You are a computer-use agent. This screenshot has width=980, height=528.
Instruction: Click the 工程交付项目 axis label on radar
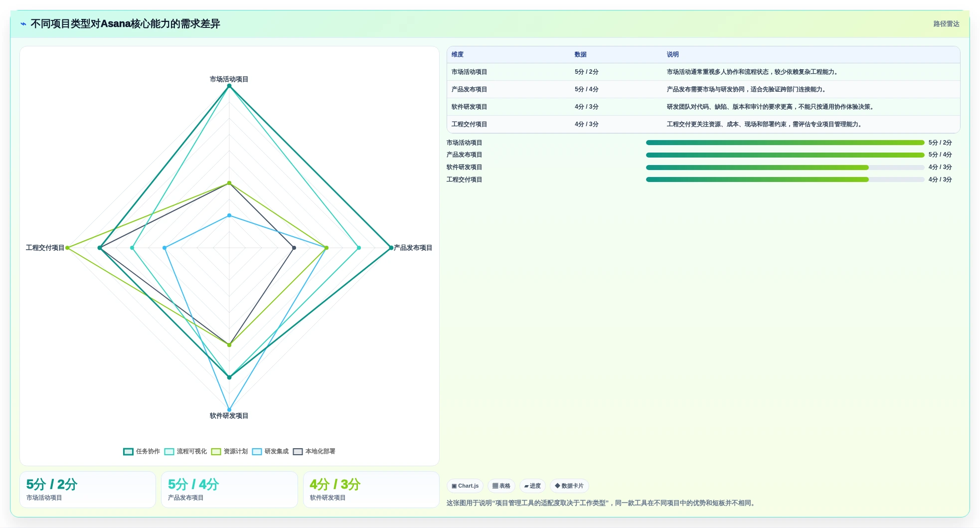45,248
